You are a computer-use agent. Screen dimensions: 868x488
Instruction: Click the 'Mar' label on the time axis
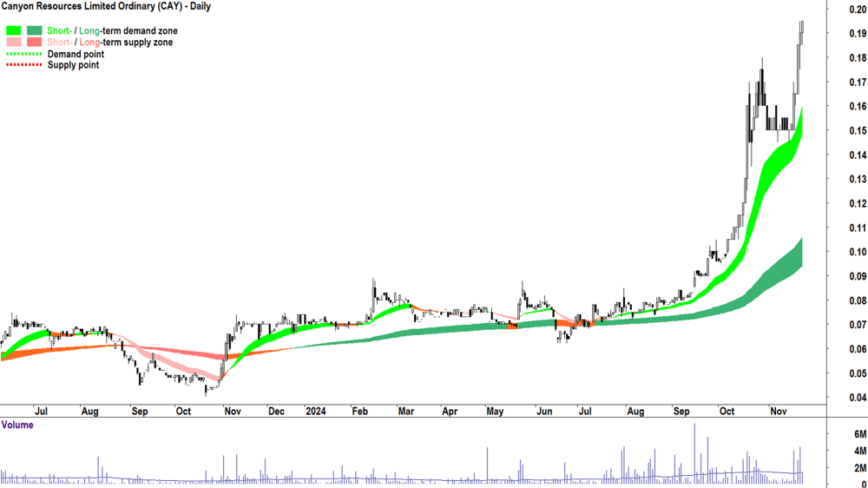click(x=405, y=412)
